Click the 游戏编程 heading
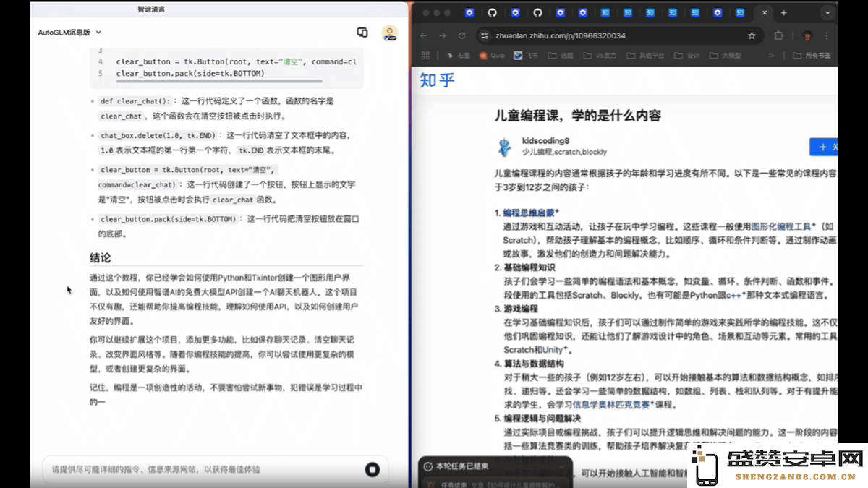The height and width of the screenshot is (488, 868). 521,309
